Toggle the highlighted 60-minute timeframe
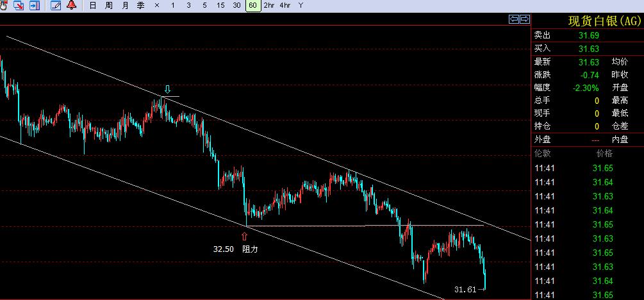 [x=253, y=5]
